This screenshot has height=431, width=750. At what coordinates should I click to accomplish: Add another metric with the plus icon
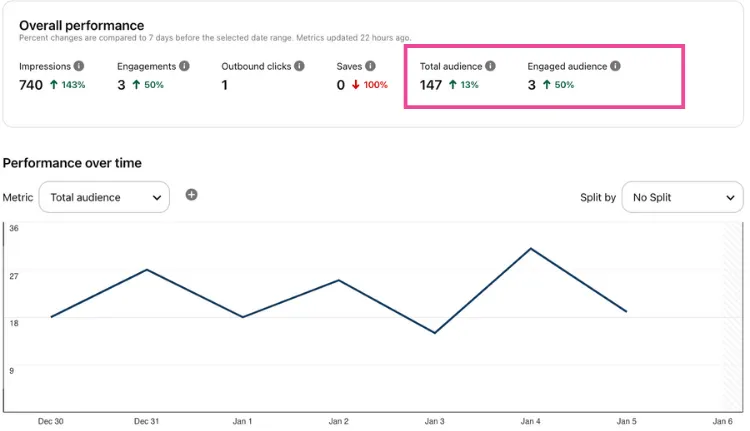[191, 195]
